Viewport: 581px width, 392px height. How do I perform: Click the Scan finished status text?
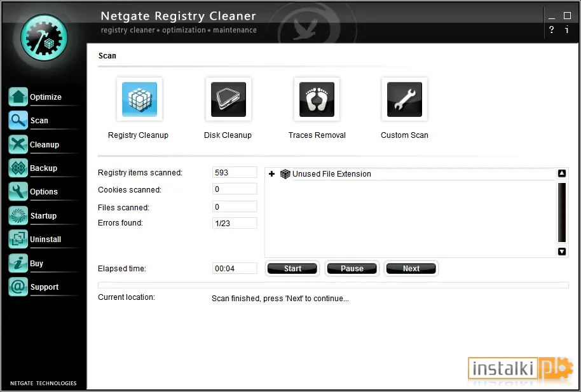pos(280,299)
